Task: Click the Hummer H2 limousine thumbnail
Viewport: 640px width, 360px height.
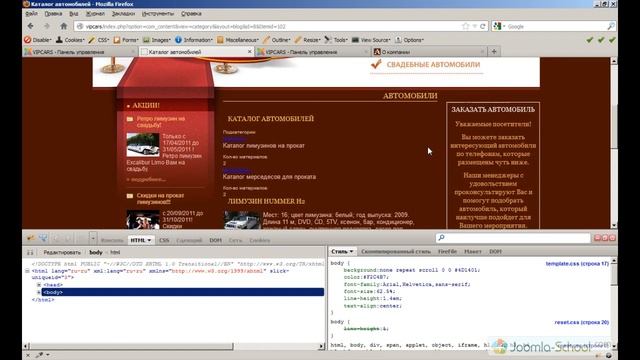Action: (242, 220)
